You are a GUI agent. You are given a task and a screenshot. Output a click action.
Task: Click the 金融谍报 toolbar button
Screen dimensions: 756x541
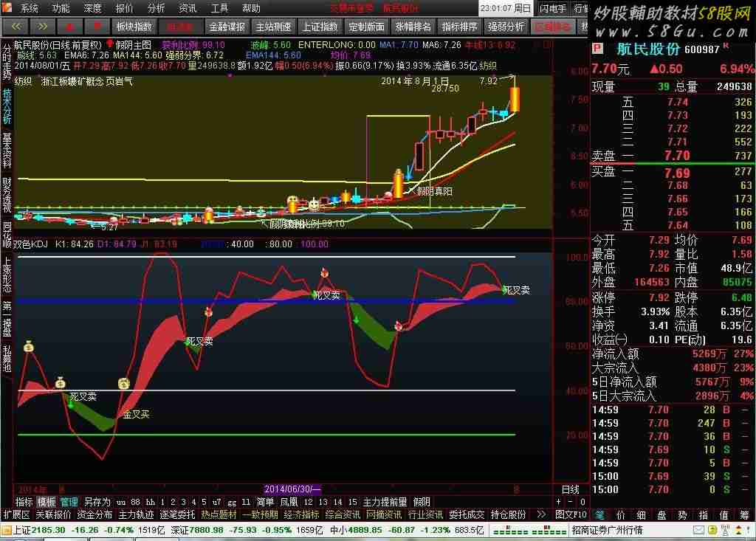pyautogui.click(x=227, y=27)
